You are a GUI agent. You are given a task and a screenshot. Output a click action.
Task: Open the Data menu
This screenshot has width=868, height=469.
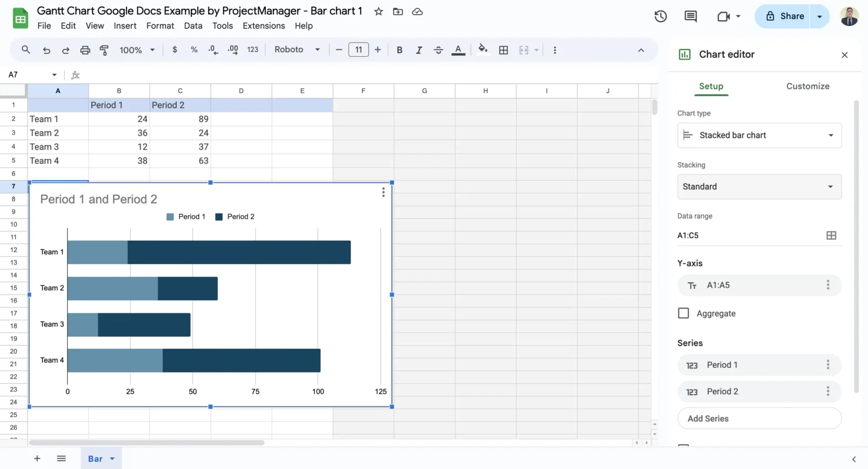coord(193,25)
